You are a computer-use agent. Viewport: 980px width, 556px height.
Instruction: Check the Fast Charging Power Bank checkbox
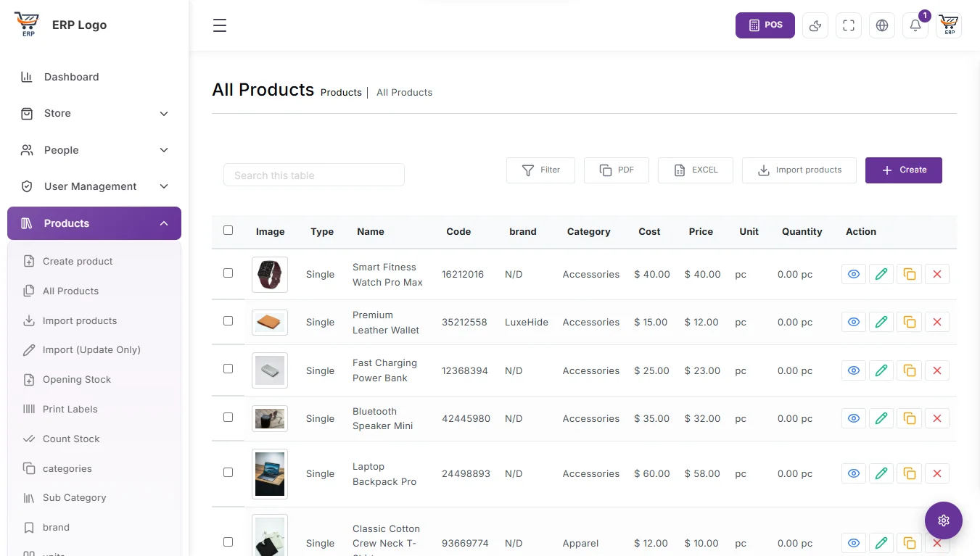tap(228, 369)
